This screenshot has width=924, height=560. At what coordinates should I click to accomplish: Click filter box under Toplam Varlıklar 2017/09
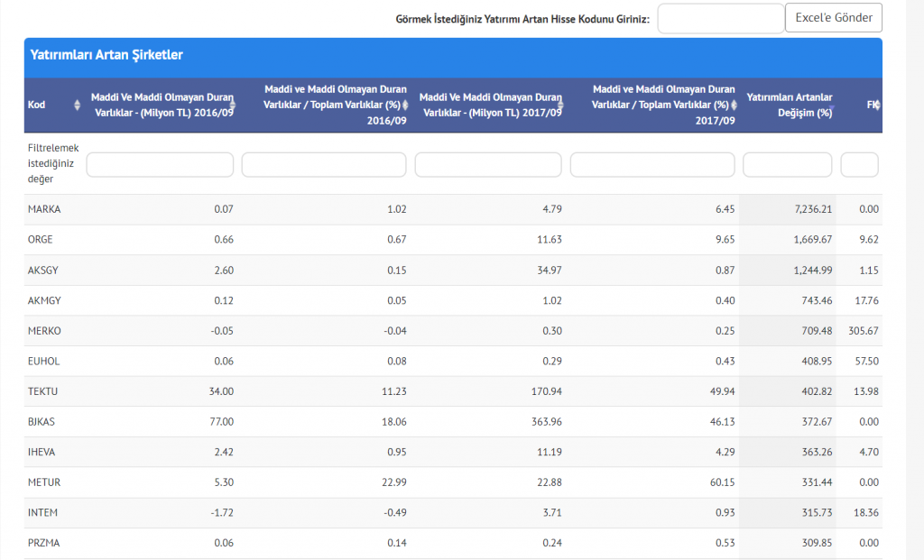pos(651,165)
